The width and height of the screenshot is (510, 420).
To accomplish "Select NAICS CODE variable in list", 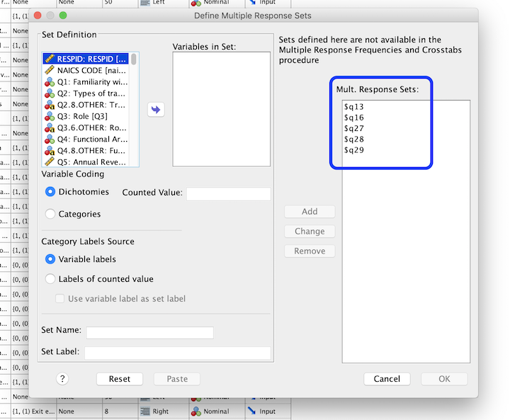I will pos(86,70).
